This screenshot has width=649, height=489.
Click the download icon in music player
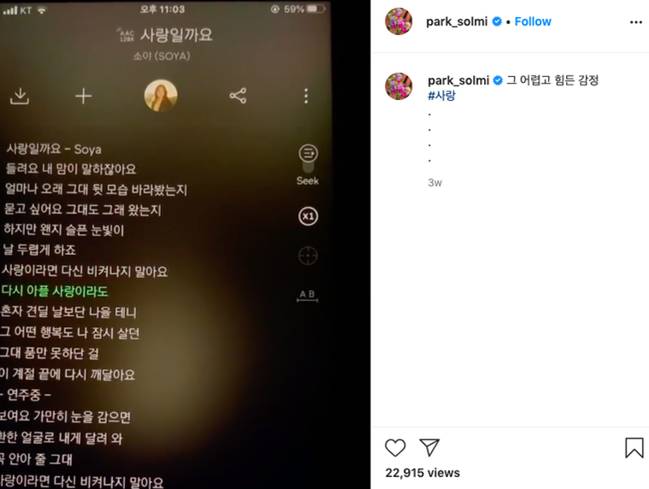click(19, 96)
